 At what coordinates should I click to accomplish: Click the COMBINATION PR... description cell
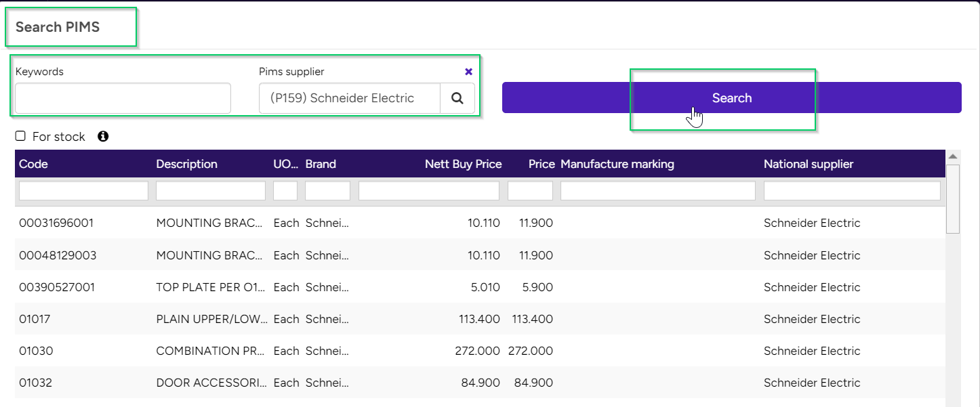(211, 351)
